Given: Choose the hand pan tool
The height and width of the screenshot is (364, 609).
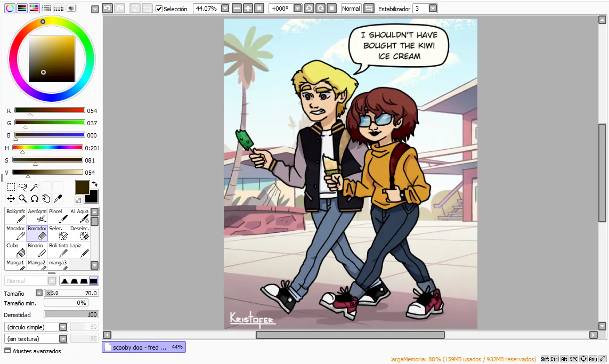Looking at the screenshot, I should [46, 199].
